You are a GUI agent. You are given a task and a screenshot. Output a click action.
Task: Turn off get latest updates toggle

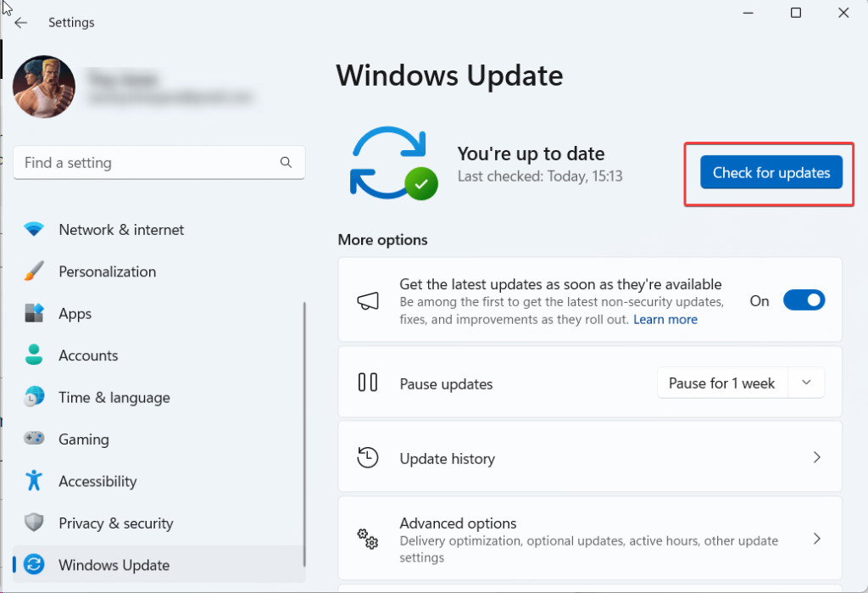[803, 300]
